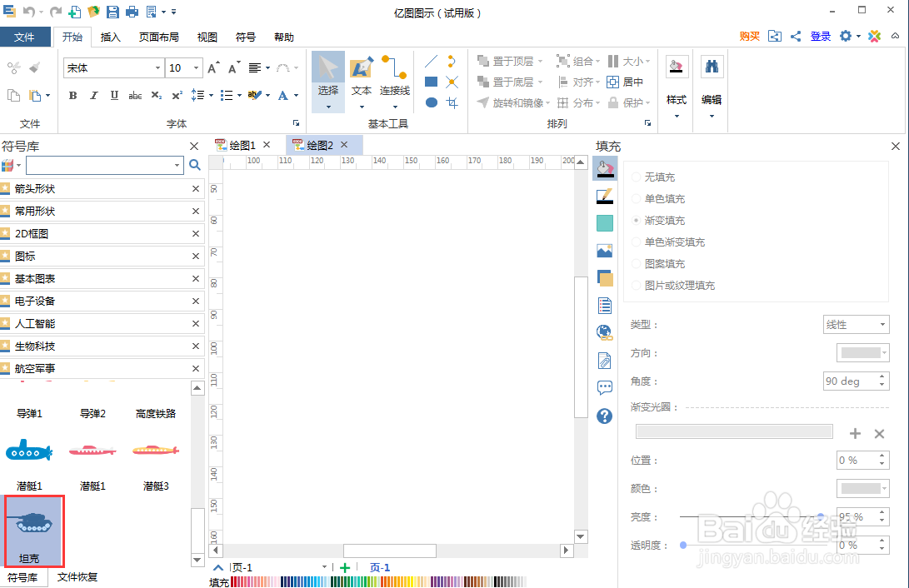
Task: Apply strikethrough text formatting
Action: [135, 96]
